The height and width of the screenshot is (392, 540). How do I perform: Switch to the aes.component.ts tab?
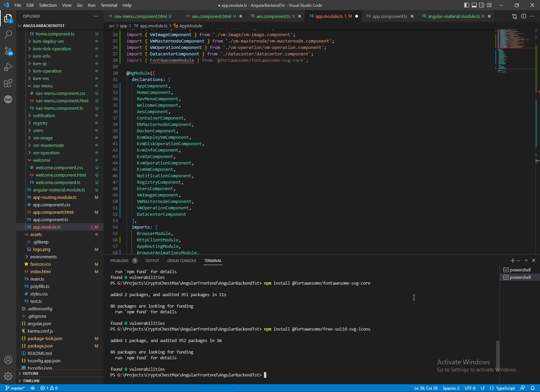coord(273,16)
